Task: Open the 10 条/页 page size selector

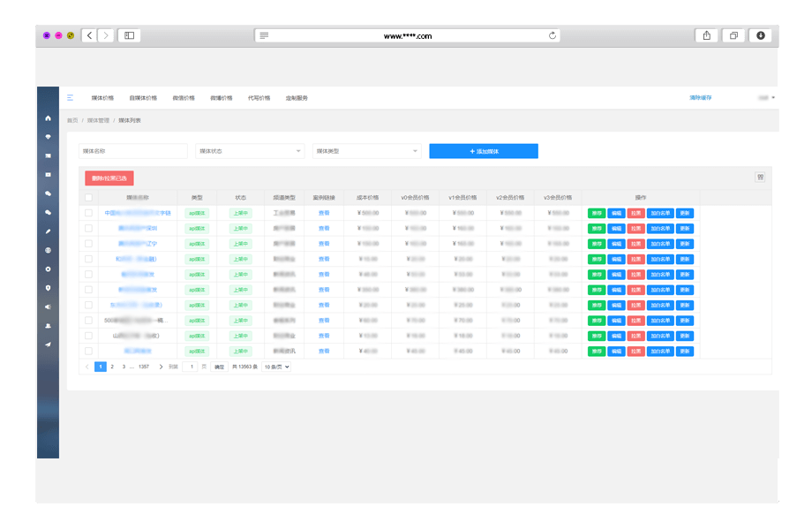Action: coord(276,367)
